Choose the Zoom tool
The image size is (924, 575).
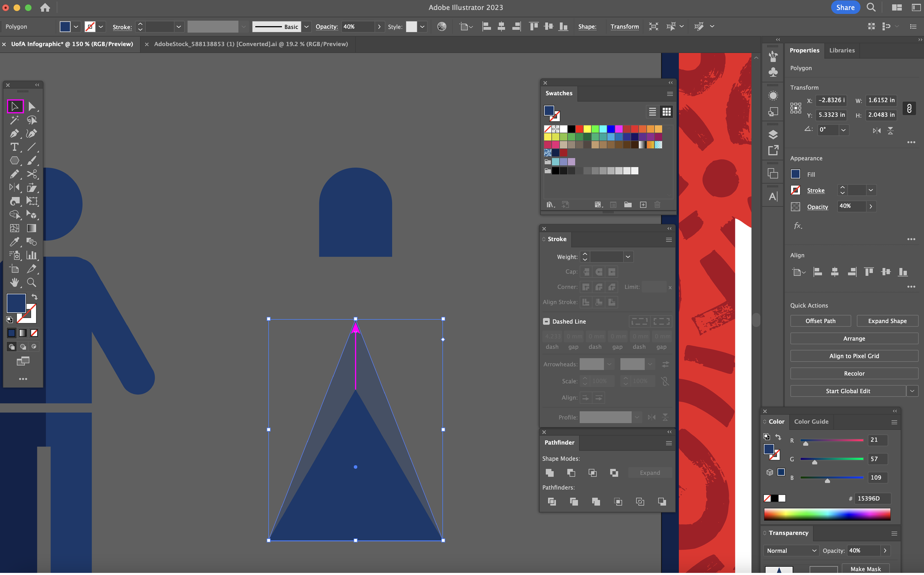point(32,283)
